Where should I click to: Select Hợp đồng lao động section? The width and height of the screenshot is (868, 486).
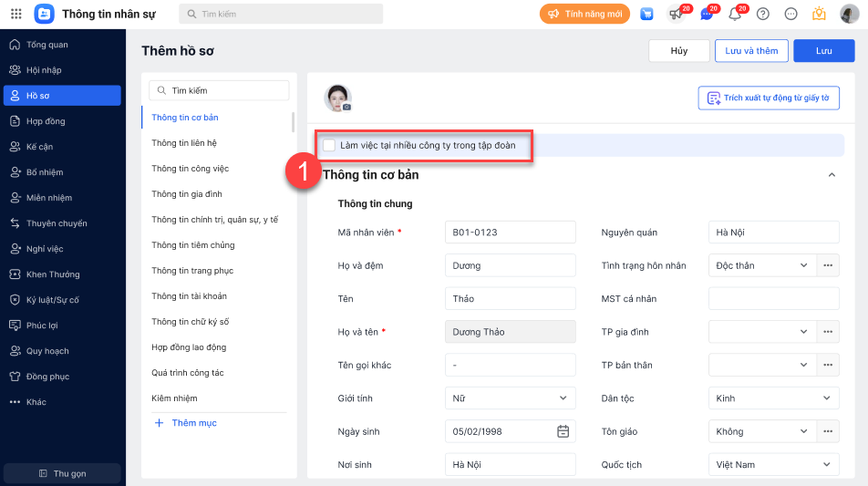pos(189,347)
